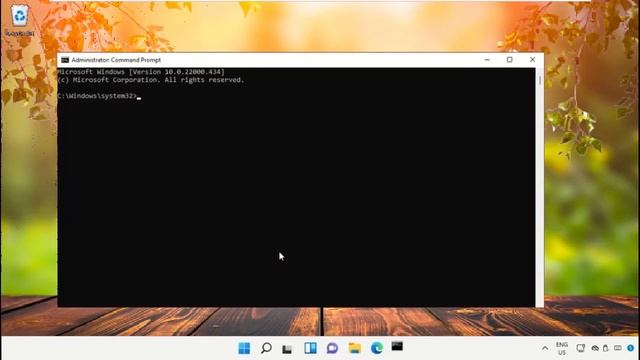Click the touch keyboard tray icon
640x360 pixels.
click(618, 348)
